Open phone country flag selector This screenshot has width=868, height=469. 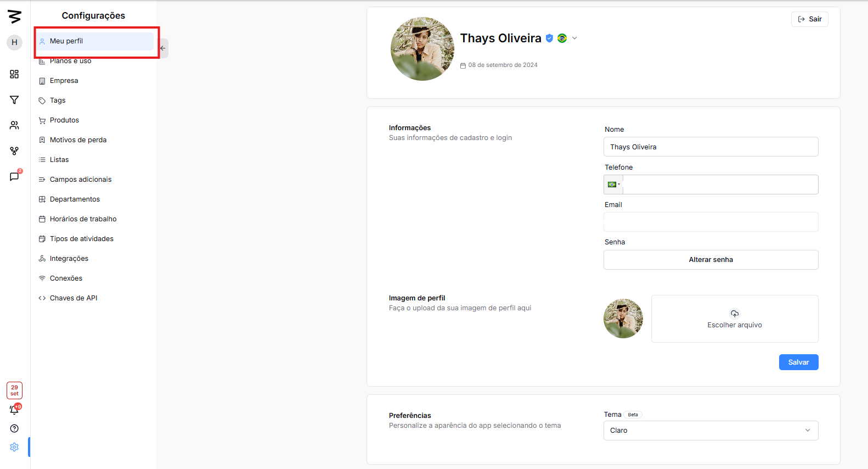pyautogui.click(x=613, y=185)
